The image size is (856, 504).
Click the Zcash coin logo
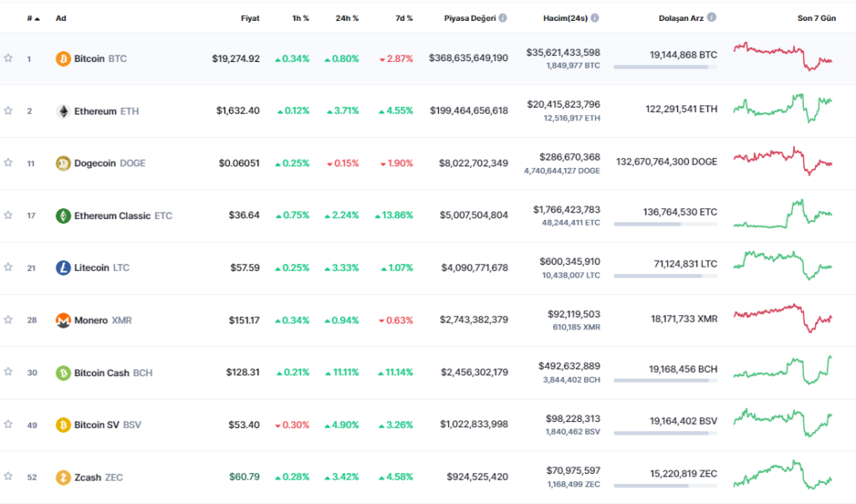64,477
